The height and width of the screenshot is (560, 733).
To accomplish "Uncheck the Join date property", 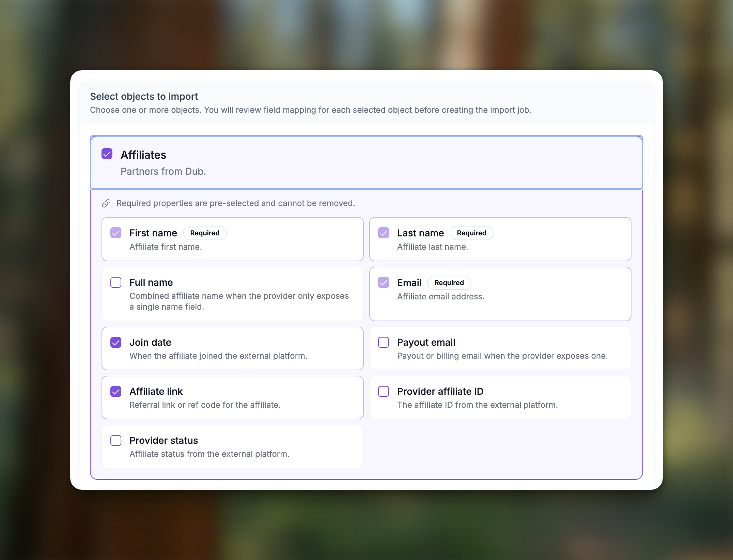I will pyautogui.click(x=116, y=342).
